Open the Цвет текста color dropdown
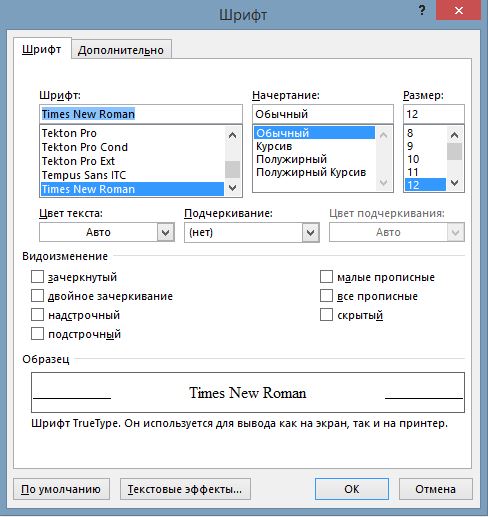Image resolution: width=488 pixels, height=517 pixels. (x=166, y=232)
